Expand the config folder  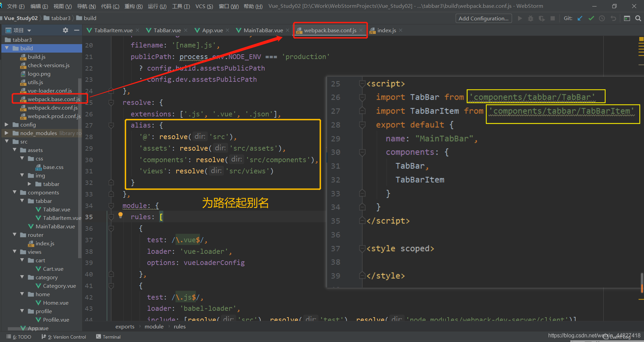(x=6, y=125)
